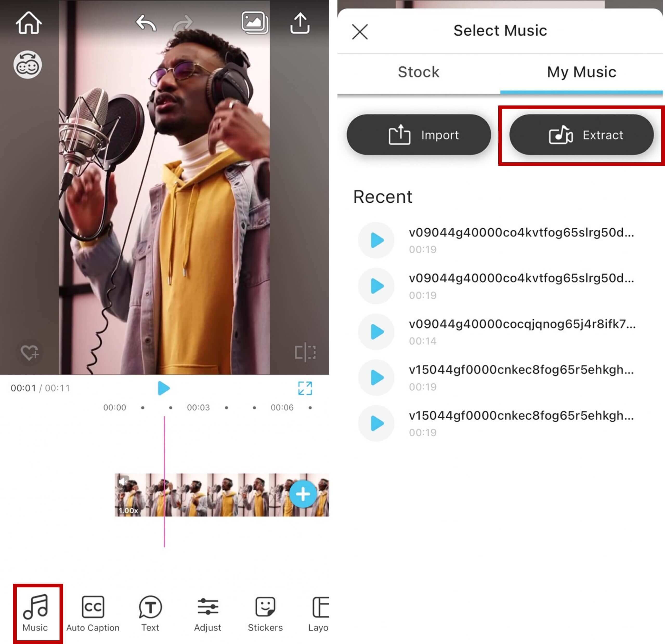Extract audio from a video
Screen dimensions: 665x644
click(582, 135)
